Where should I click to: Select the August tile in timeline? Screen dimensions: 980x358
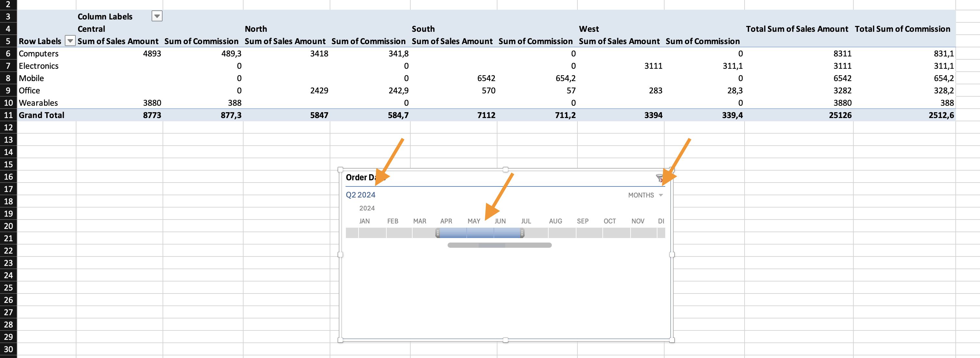[x=562, y=233]
